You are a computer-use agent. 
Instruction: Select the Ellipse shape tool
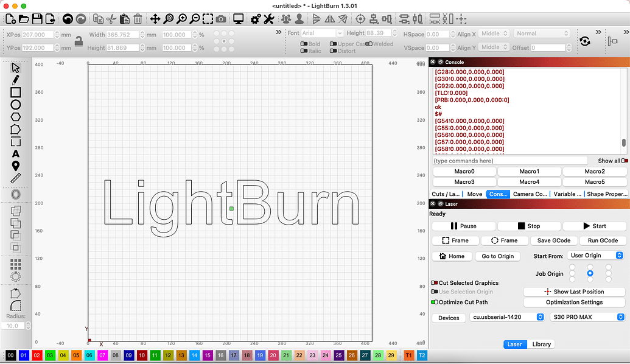pyautogui.click(x=15, y=105)
